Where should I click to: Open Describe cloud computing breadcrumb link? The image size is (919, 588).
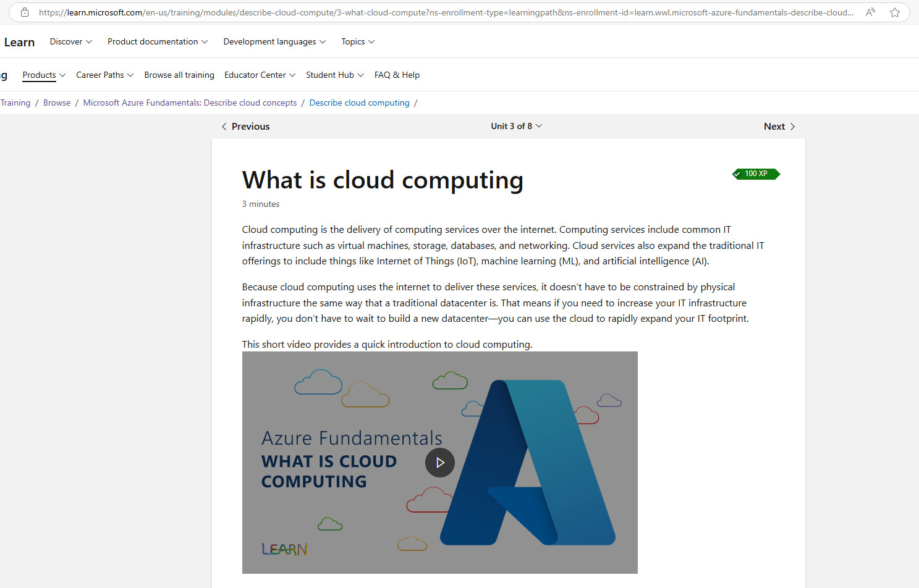pyautogui.click(x=359, y=103)
